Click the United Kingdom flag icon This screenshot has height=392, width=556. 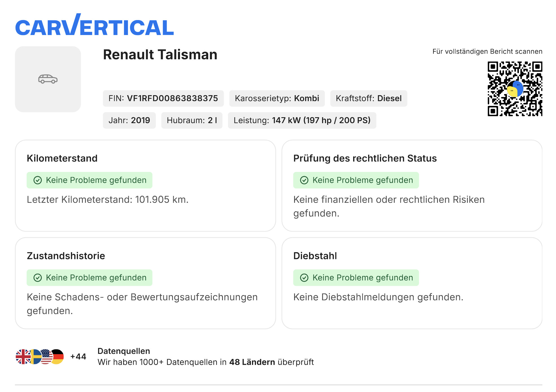click(23, 357)
